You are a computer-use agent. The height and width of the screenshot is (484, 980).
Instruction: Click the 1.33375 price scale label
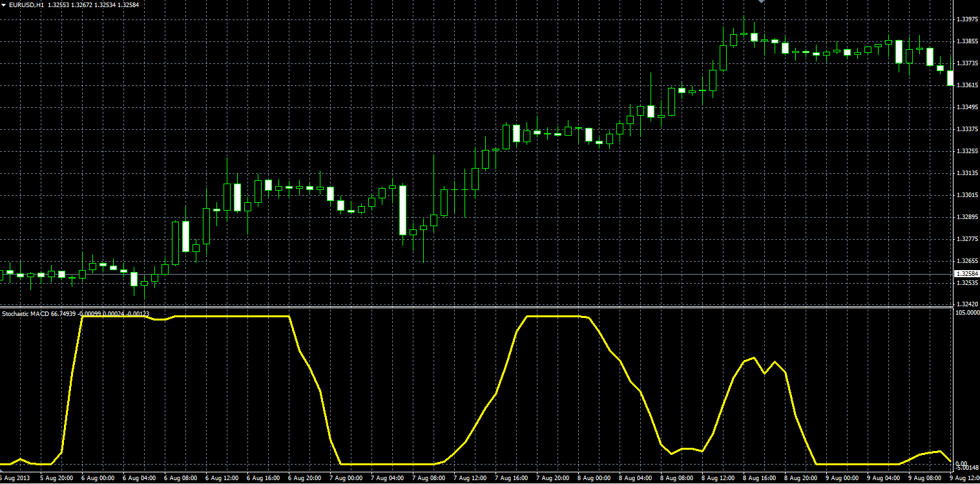[966, 129]
